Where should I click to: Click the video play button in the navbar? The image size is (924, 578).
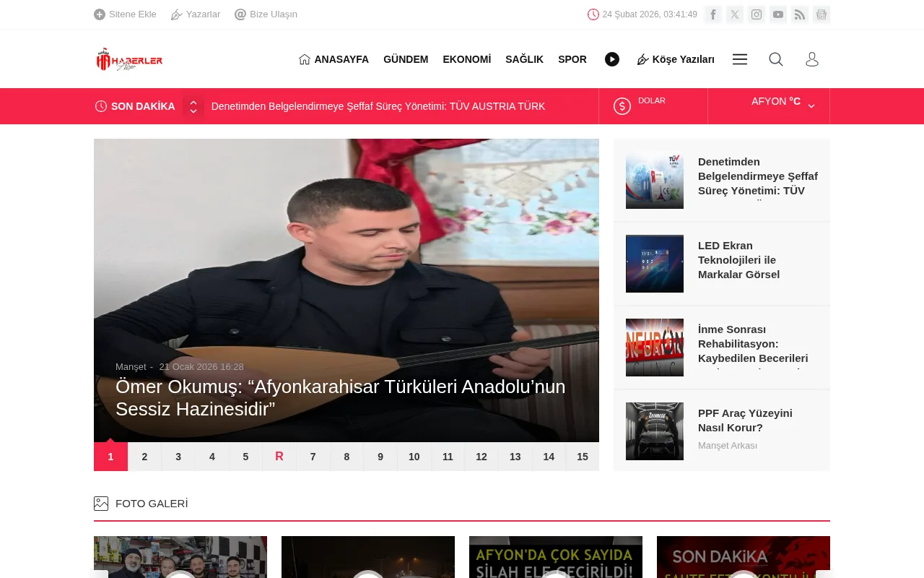[612, 59]
